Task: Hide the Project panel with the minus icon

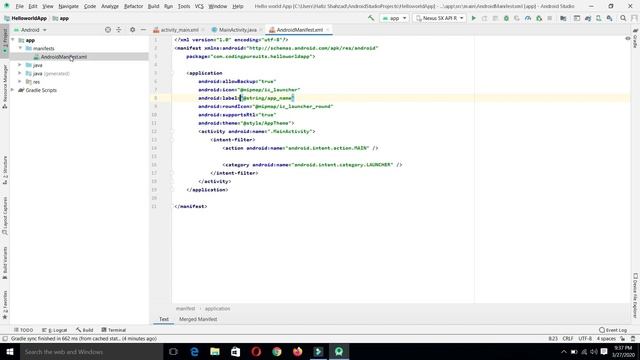Action: click(x=143, y=30)
